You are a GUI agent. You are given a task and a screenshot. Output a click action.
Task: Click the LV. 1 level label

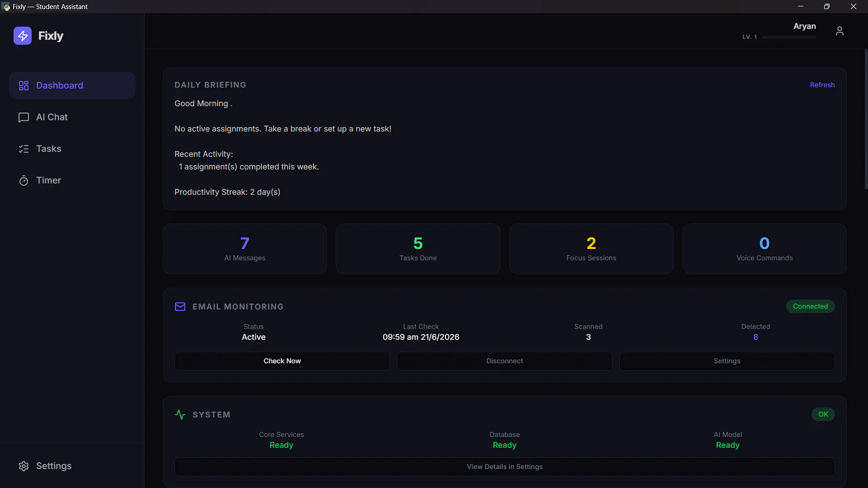[750, 37]
